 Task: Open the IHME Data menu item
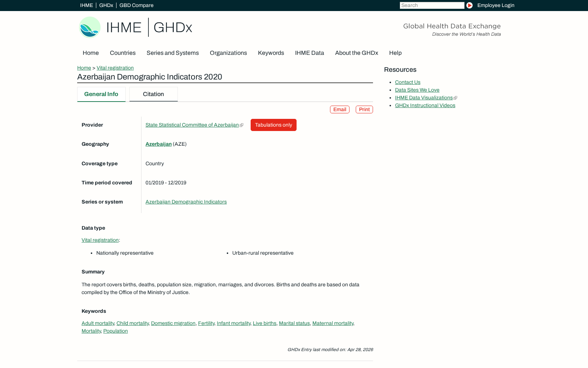pos(309,53)
